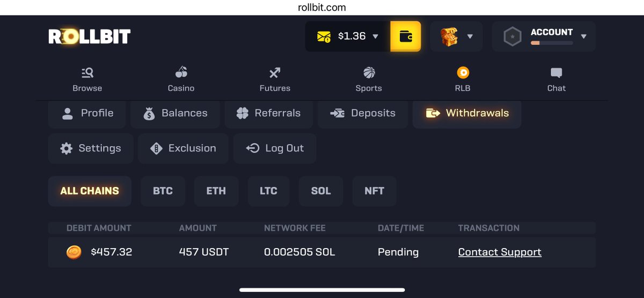644x298 pixels.
Task: Switch to the Balances tab
Action: (x=175, y=113)
